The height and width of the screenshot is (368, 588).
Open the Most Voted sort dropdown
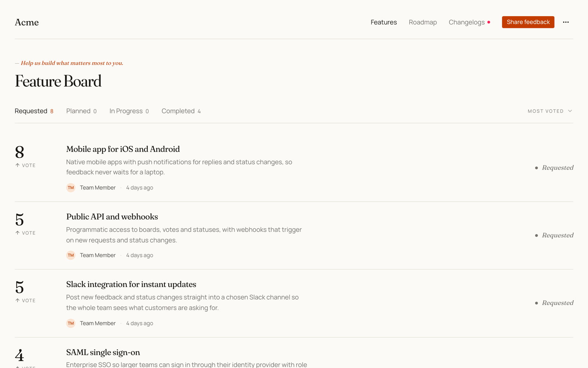tap(550, 111)
